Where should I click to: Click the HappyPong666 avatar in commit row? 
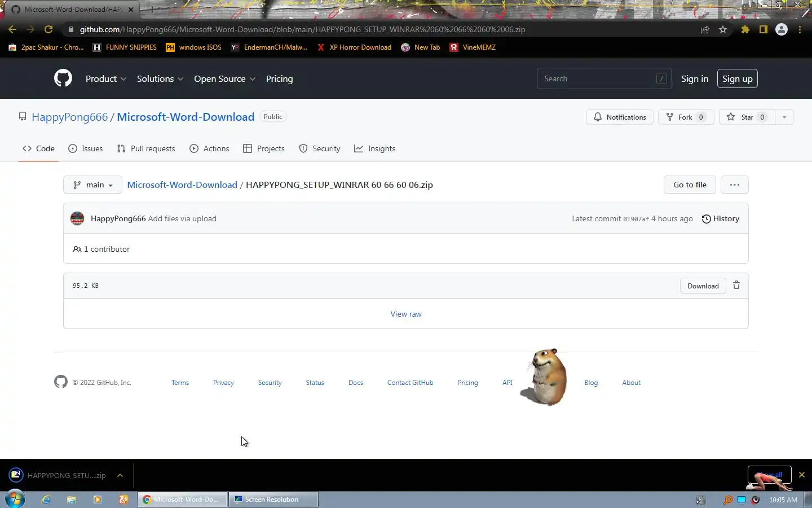[77, 218]
